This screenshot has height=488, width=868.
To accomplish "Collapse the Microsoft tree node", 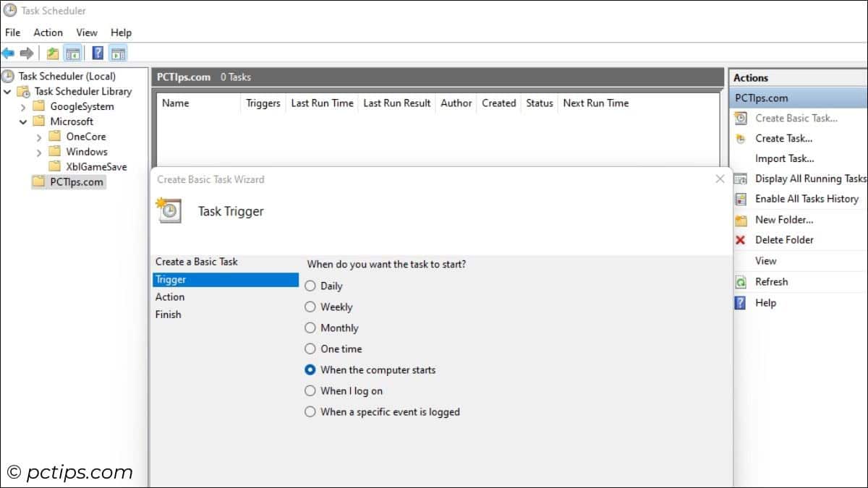I will tap(23, 121).
